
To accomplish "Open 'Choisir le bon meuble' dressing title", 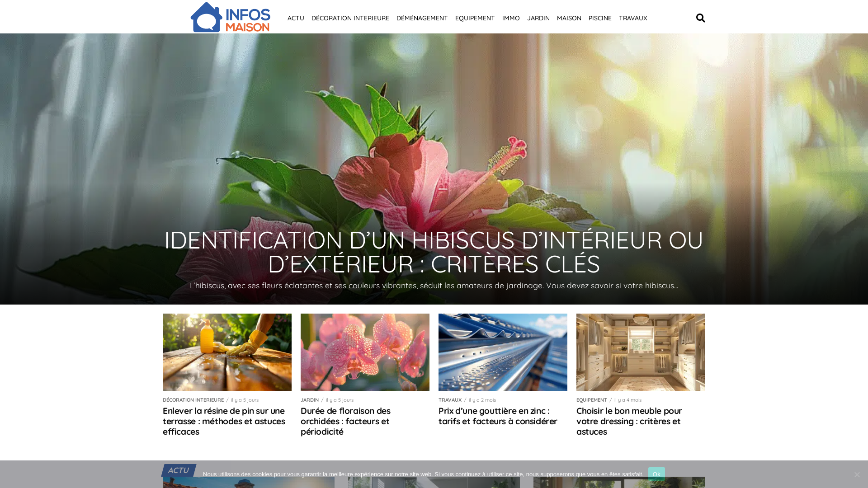I will [629, 421].
